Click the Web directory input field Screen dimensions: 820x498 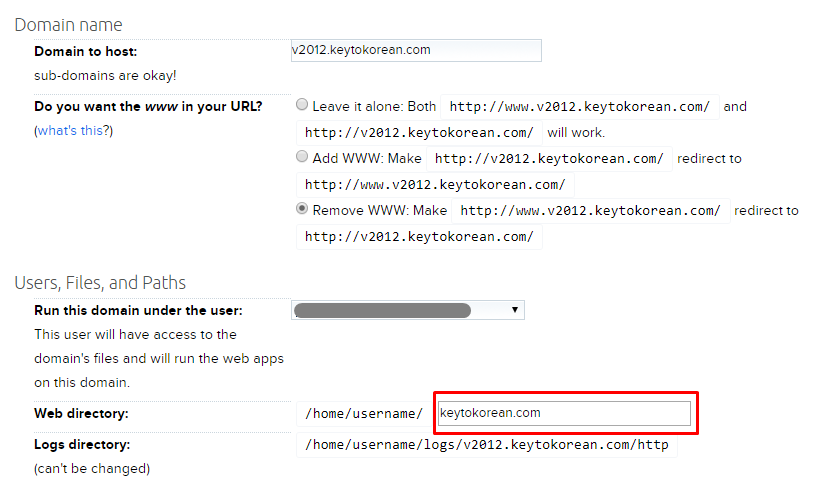point(564,413)
